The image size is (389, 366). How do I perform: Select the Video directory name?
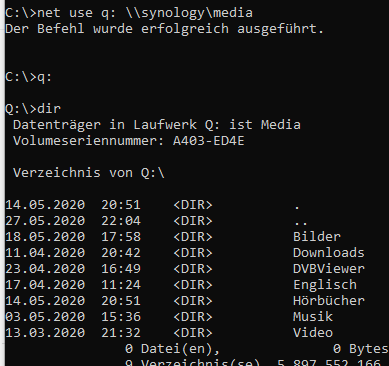pyautogui.click(x=313, y=333)
